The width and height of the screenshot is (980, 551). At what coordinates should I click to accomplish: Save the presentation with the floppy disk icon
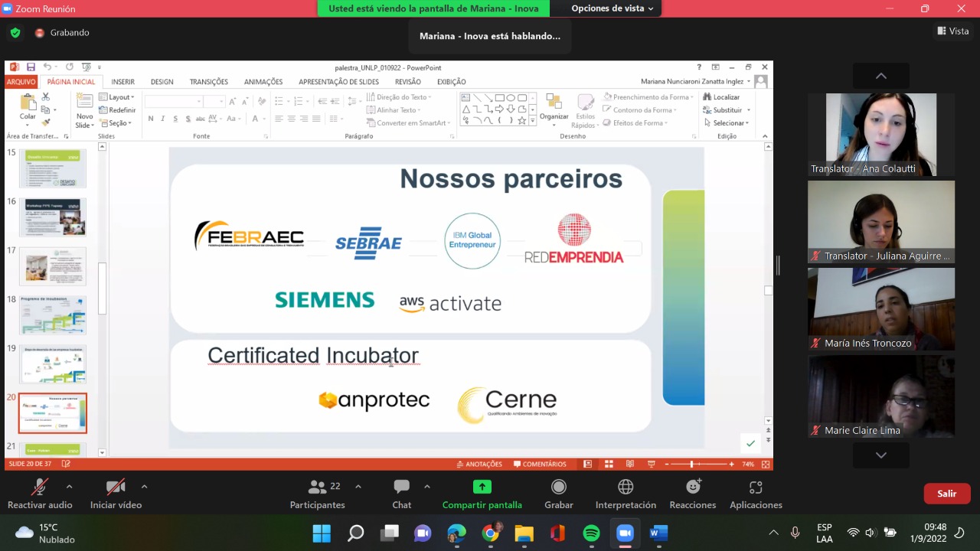pyautogui.click(x=31, y=67)
